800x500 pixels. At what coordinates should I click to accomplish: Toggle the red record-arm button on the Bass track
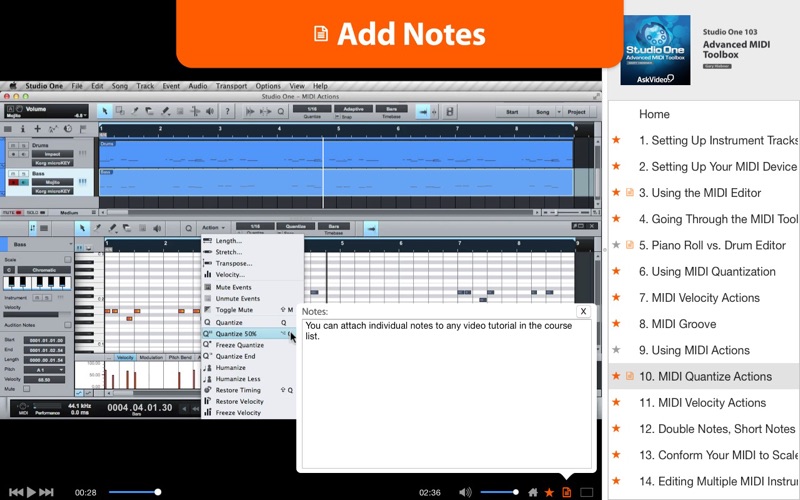tap(14, 182)
